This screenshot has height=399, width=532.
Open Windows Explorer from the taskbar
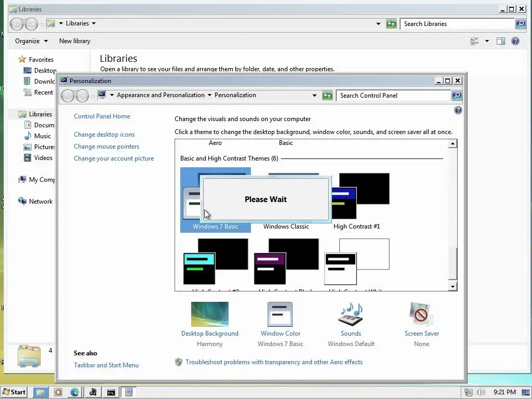[x=41, y=392]
